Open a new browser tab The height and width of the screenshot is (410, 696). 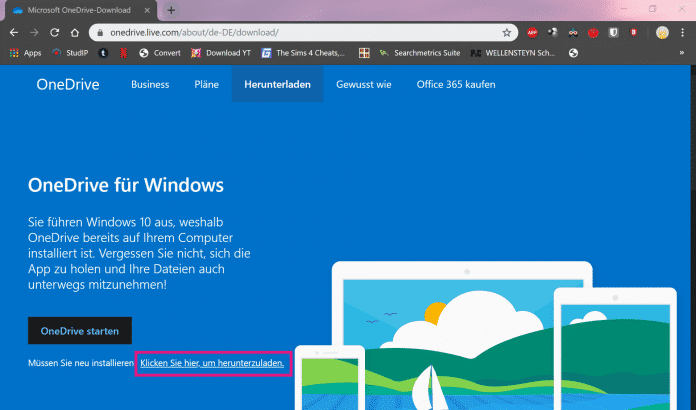(171, 10)
